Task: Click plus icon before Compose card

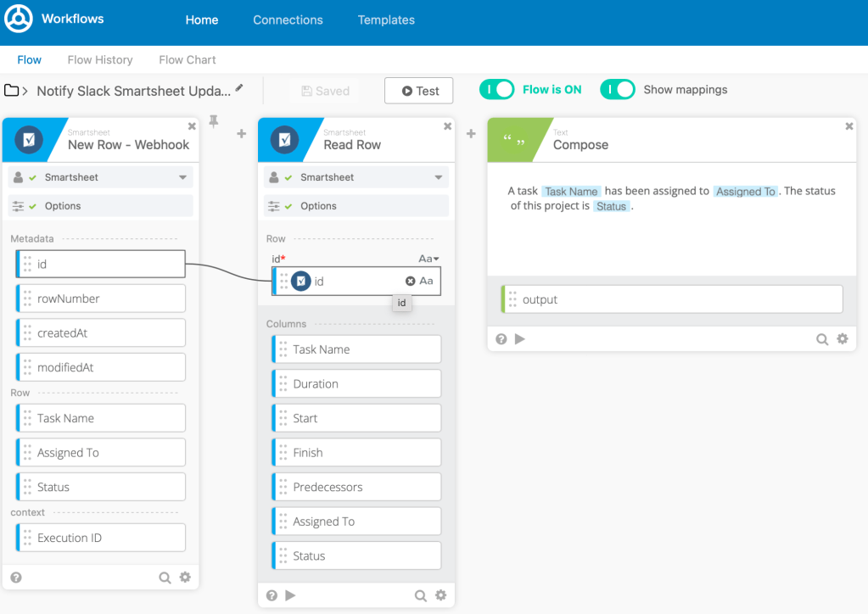Action: (x=471, y=134)
